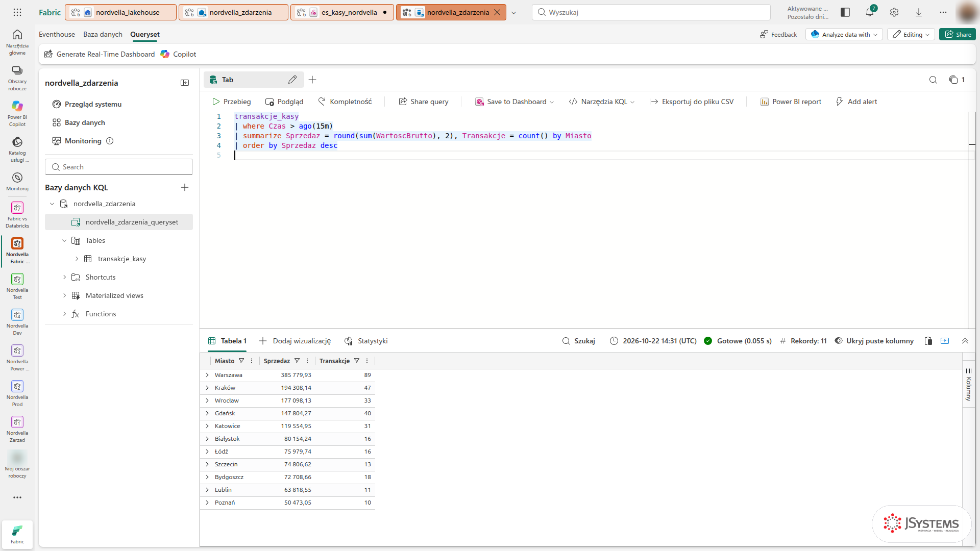Image resolution: width=980 pixels, height=551 pixels.
Task: Collapse the nordvella_zdarzenia side panel icon
Action: point(185,83)
